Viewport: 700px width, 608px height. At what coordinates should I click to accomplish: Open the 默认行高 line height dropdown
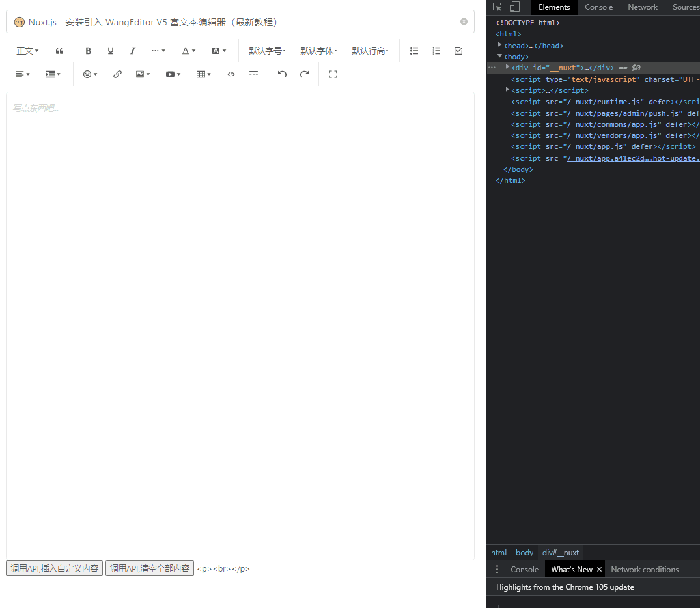click(370, 51)
